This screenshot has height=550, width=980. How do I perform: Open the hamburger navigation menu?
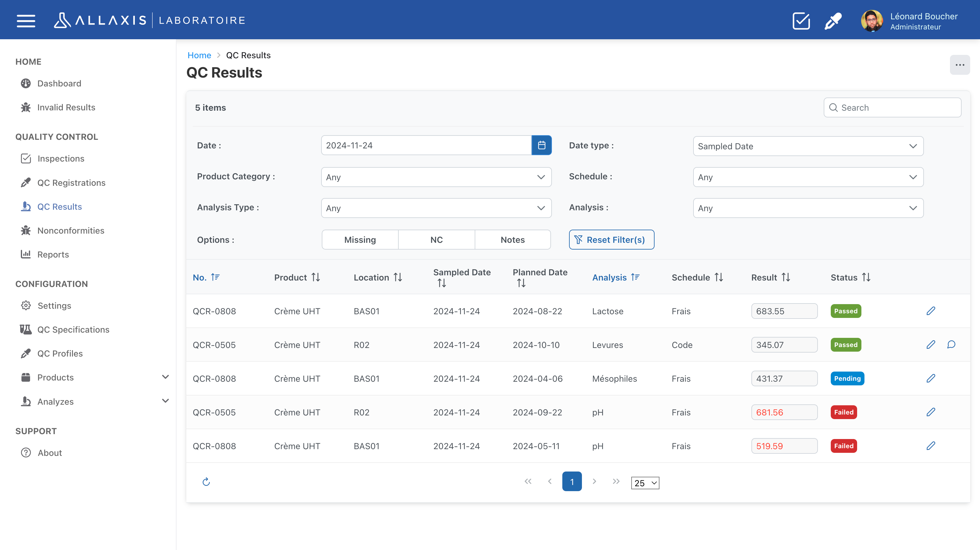coord(26,21)
